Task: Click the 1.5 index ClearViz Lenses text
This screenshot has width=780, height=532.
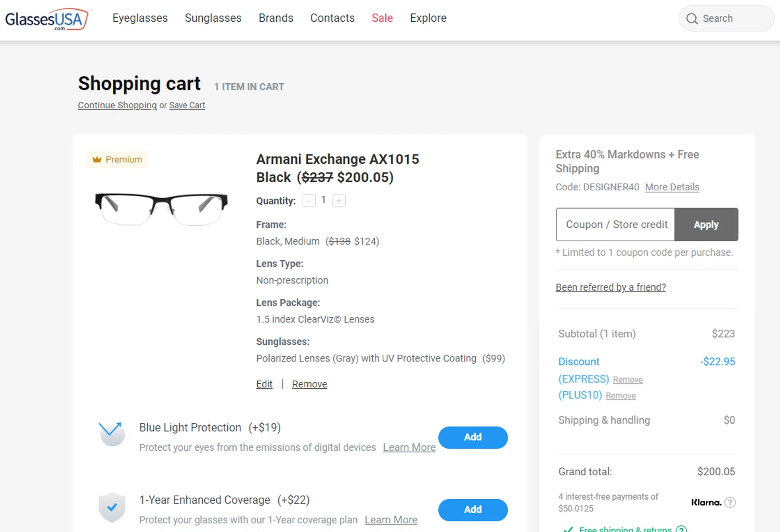Action: click(x=315, y=320)
